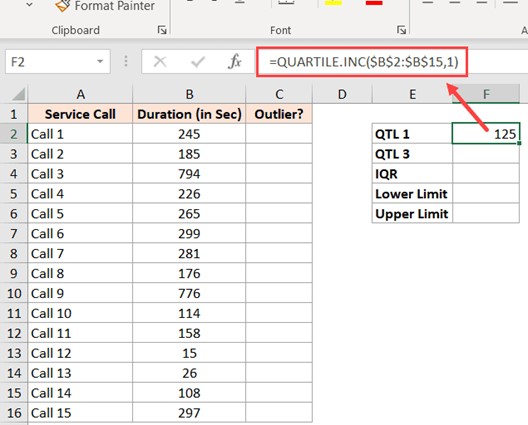Open the Clipboard dialog launcher

click(x=162, y=30)
